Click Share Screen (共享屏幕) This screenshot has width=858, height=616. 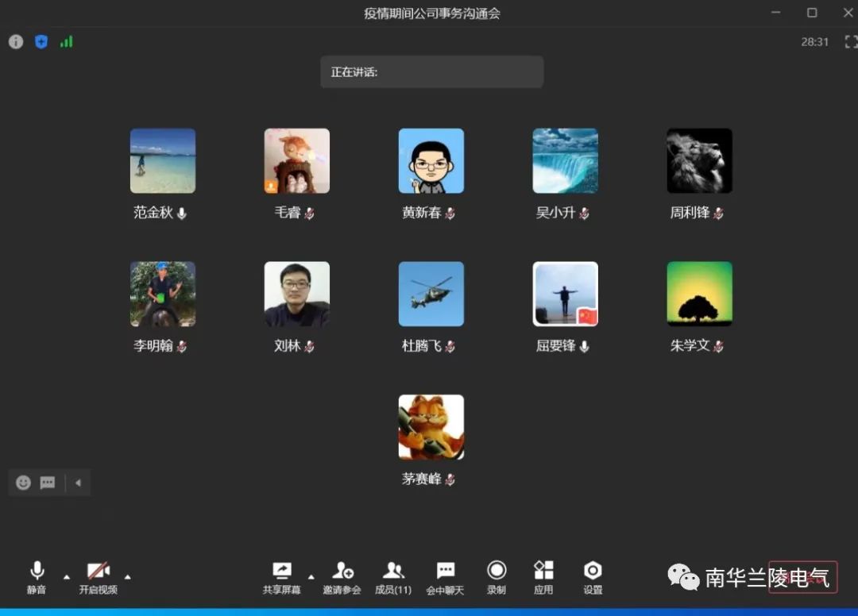tap(282, 576)
